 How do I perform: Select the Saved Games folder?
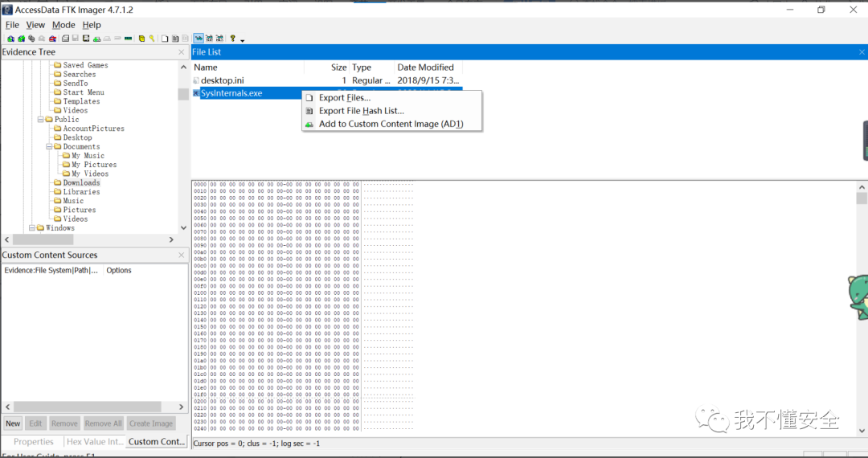coord(85,65)
